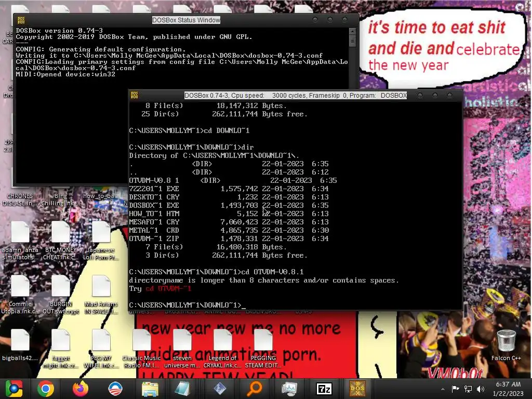Select the DOSBox taskbar button

pyautogui.click(x=357, y=389)
